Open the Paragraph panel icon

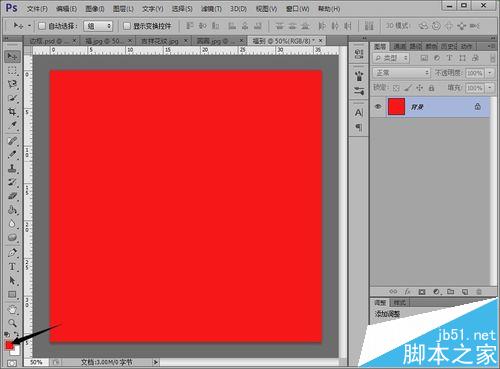coord(359,127)
